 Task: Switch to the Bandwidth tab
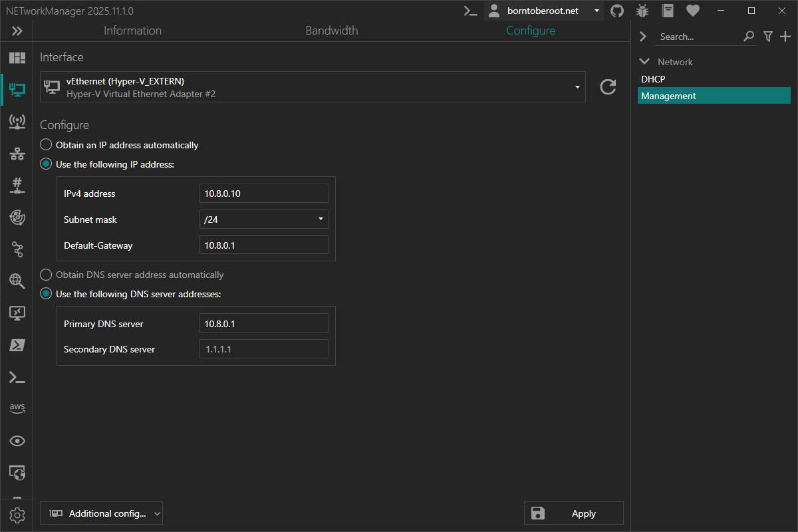[x=331, y=30]
